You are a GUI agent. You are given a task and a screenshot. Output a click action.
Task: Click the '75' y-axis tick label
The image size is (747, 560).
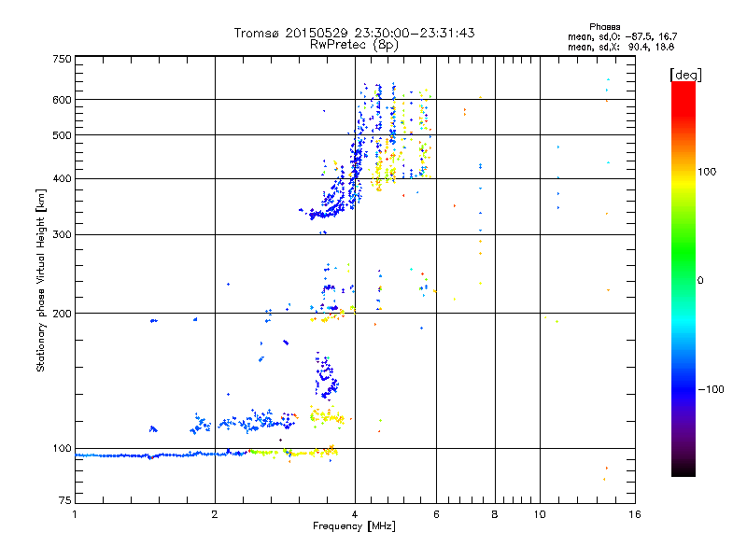click(x=65, y=500)
